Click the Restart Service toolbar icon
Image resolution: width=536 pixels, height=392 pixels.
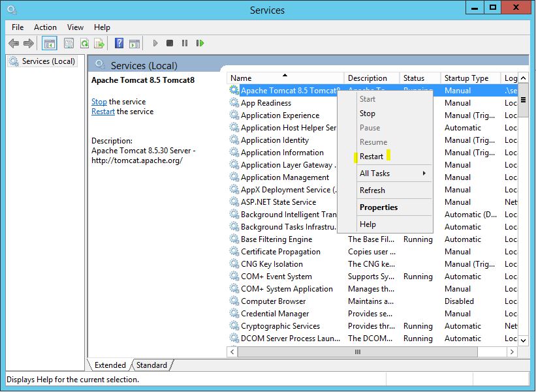click(x=200, y=43)
